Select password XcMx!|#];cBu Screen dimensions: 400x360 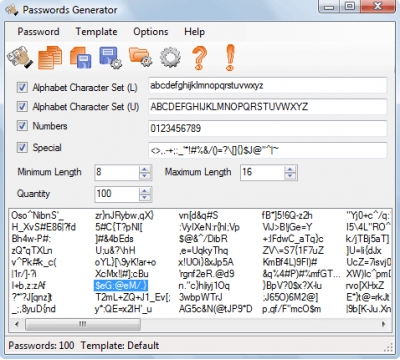[x=121, y=274]
